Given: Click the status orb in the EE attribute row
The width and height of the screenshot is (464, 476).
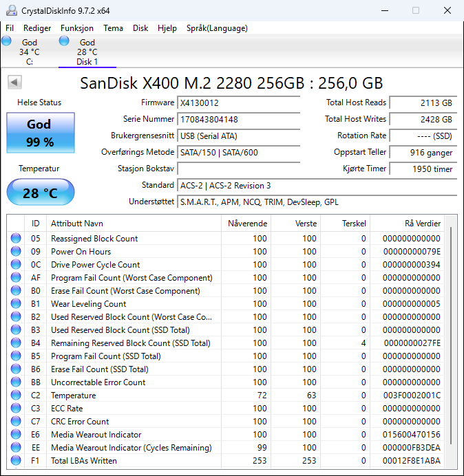Looking at the screenshot, I should coord(16,447).
